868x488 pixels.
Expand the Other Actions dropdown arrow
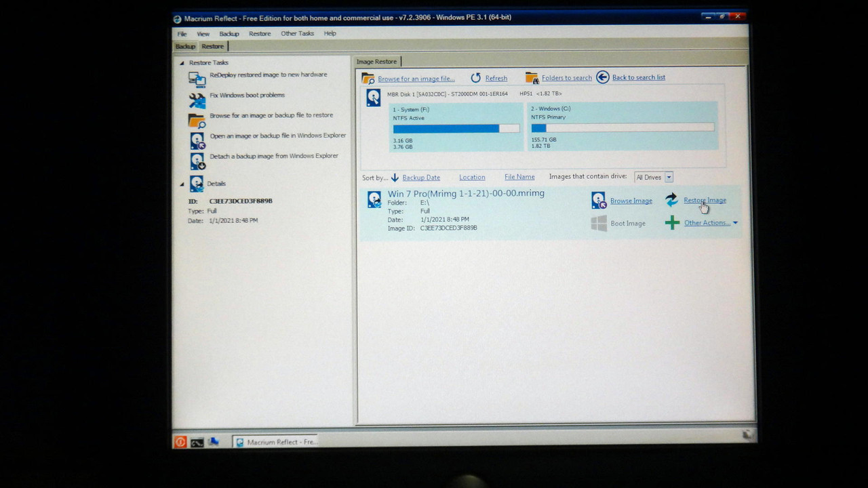pyautogui.click(x=735, y=223)
